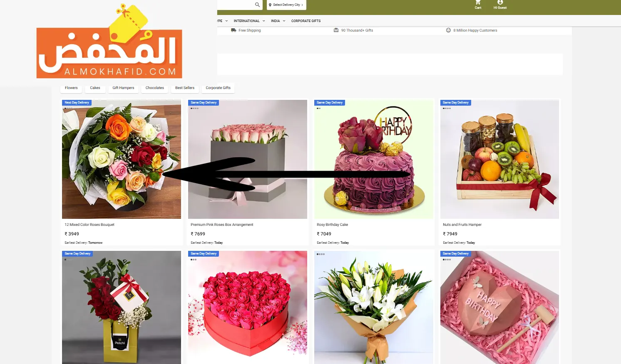Click the 90 Thousand+ Gifts icon
This screenshot has height=364, width=621.
click(x=336, y=30)
